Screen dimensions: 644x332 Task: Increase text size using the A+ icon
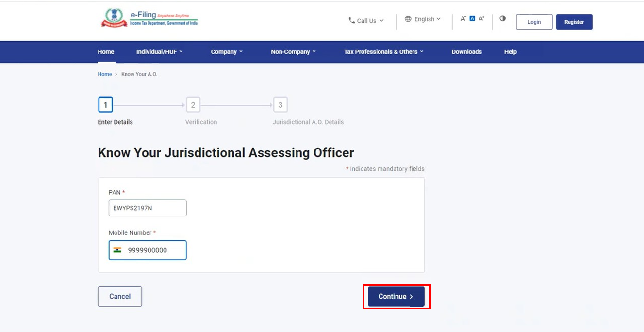(x=481, y=18)
